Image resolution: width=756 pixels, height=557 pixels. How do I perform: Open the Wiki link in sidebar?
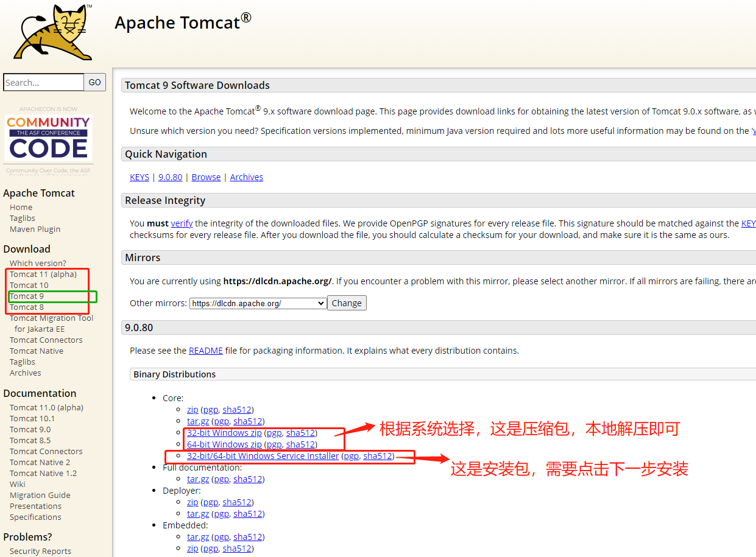(18, 484)
